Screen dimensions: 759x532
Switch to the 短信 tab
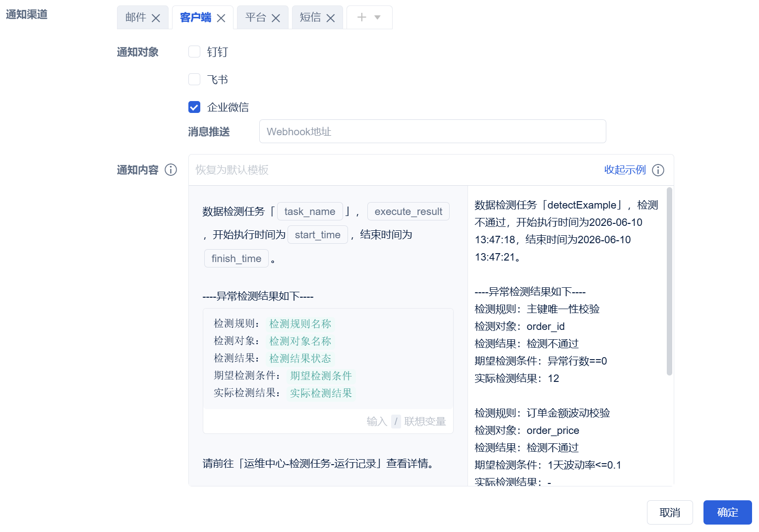coord(310,17)
